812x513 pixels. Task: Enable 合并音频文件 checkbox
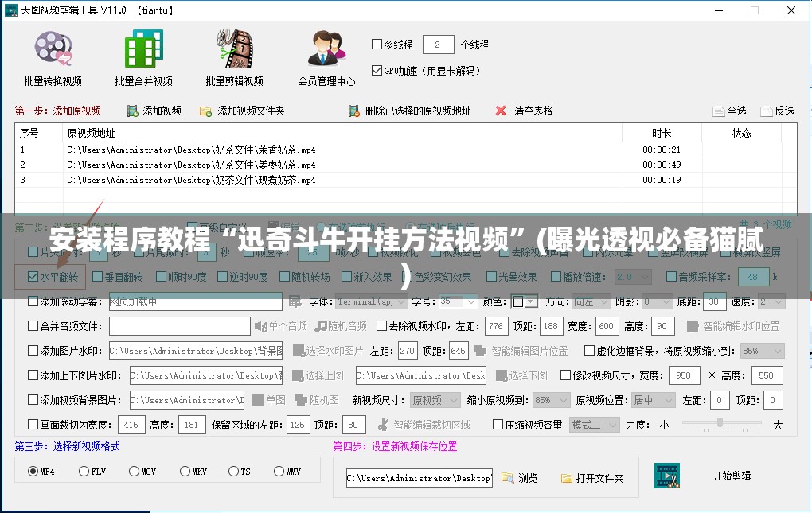[x=33, y=326]
